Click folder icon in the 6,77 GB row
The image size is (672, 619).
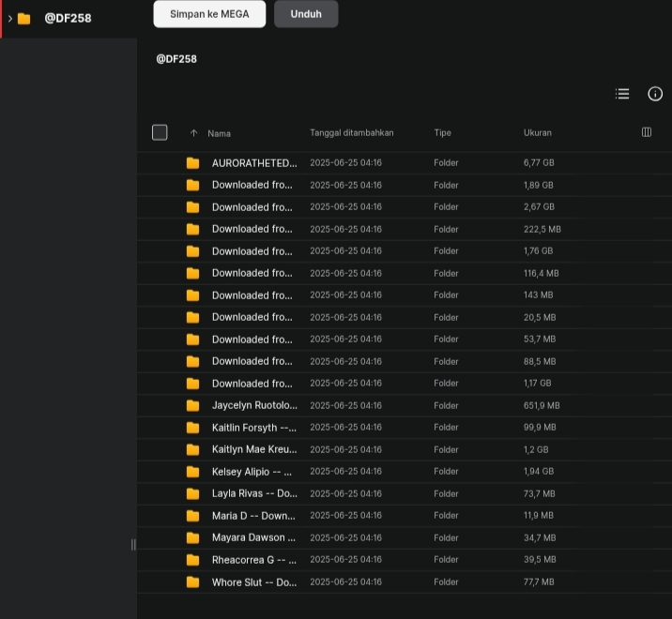pyautogui.click(x=192, y=163)
